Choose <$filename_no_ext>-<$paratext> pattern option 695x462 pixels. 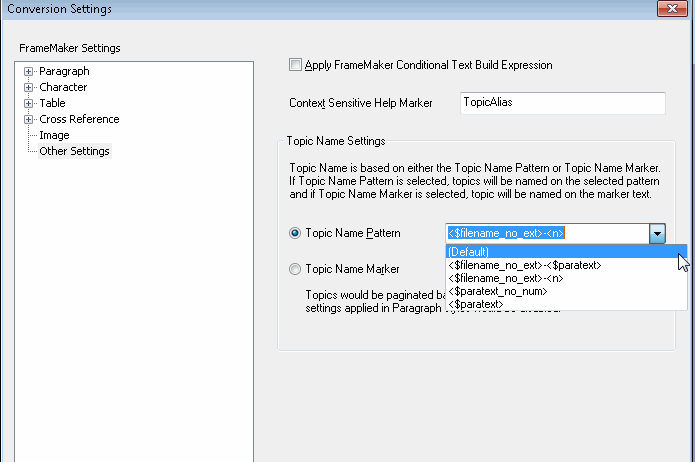(566, 265)
